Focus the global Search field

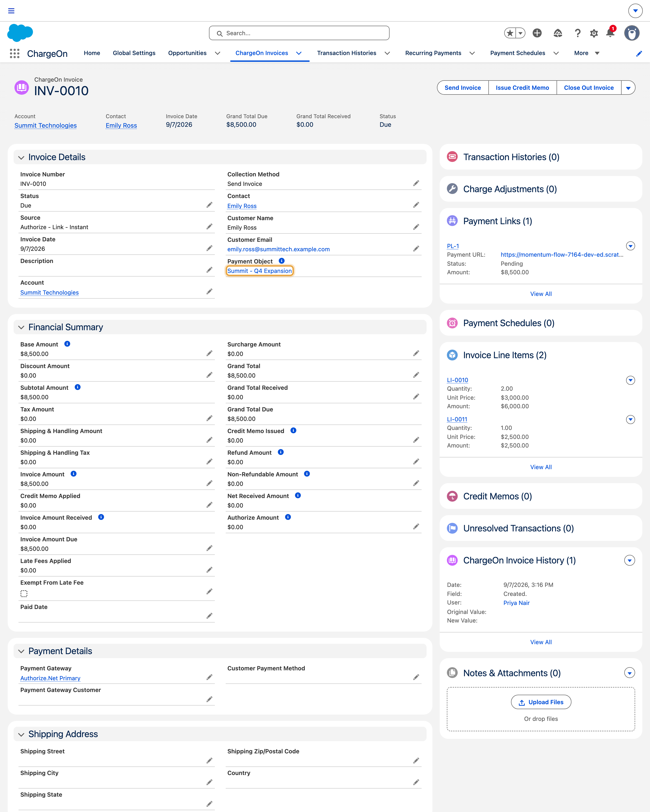tap(299, 33)
